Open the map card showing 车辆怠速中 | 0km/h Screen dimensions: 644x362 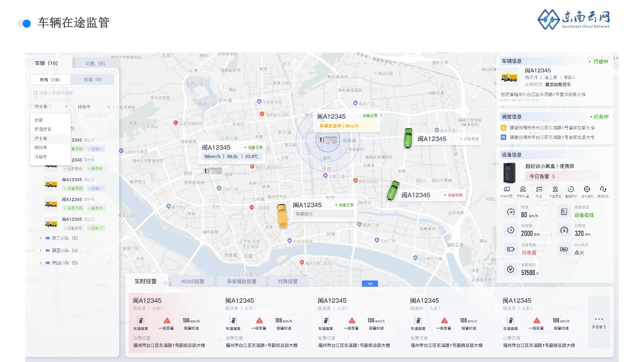[347, 121]
